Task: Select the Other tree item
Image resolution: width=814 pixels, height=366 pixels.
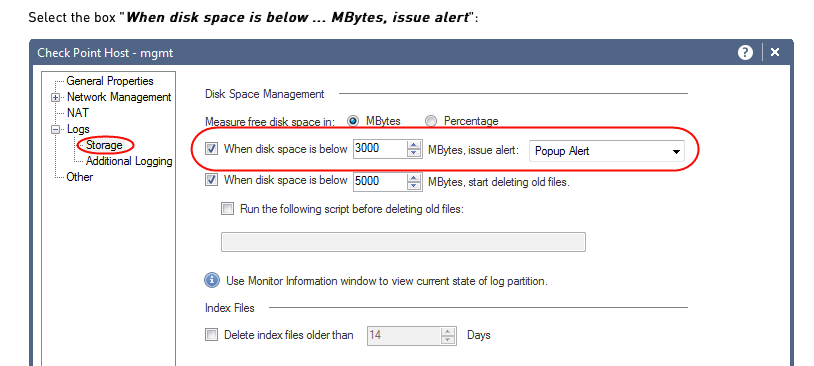Action: 80,177
